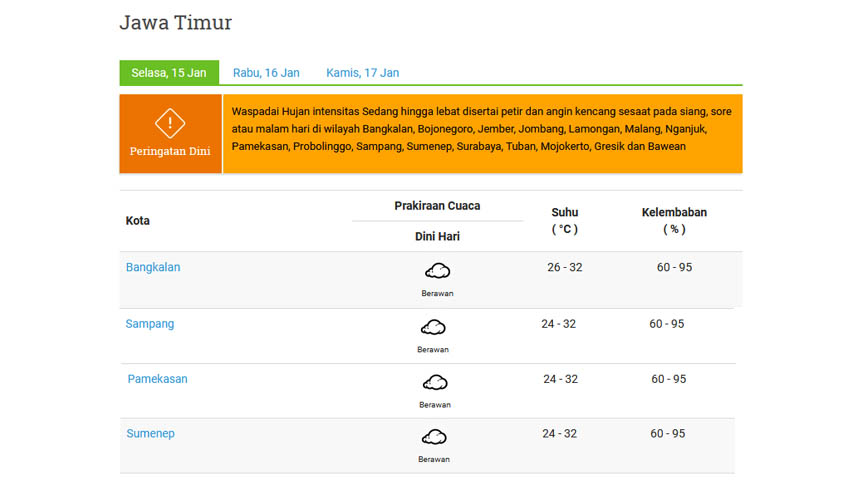Screen dimensions: 850x480
Task: Click the Jawa Timur page heading
Action: coord(176,22)
